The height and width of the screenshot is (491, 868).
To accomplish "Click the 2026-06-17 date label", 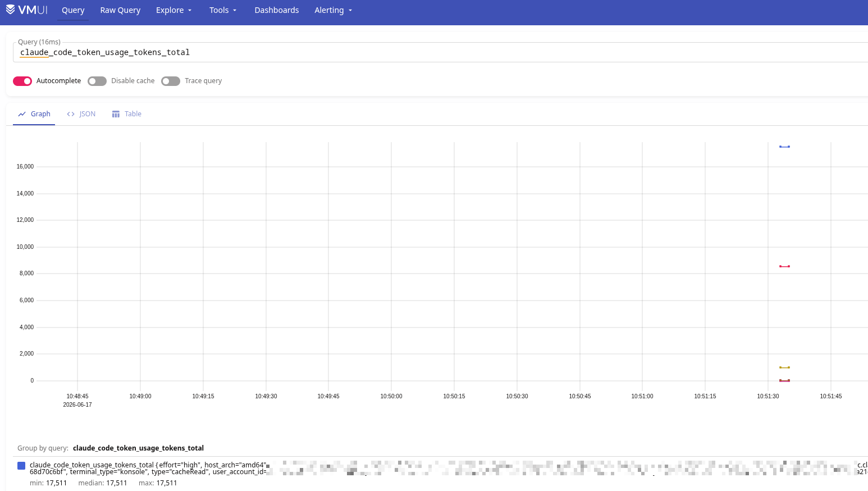I will pos(77,405).
